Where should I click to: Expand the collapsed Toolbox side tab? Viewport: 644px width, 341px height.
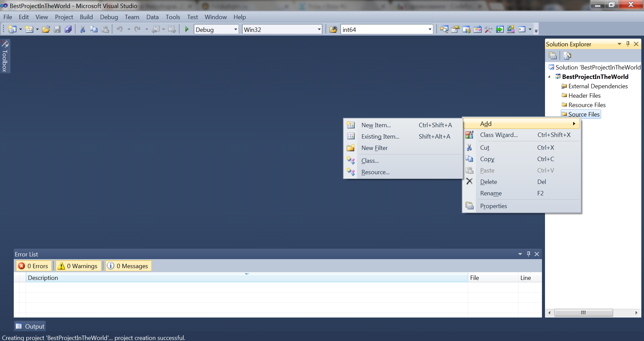point(5,56)
